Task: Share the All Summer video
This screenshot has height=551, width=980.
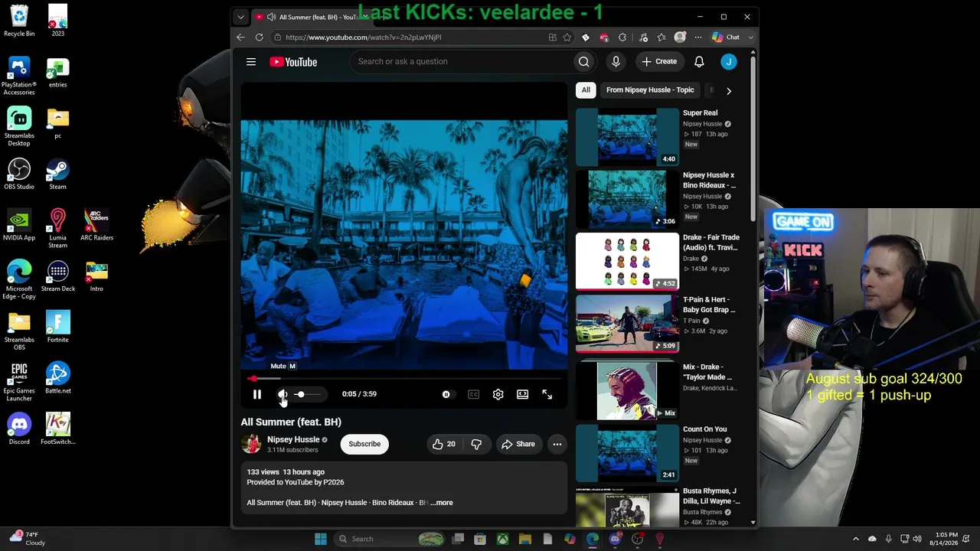Action: [x=518, y=444]
